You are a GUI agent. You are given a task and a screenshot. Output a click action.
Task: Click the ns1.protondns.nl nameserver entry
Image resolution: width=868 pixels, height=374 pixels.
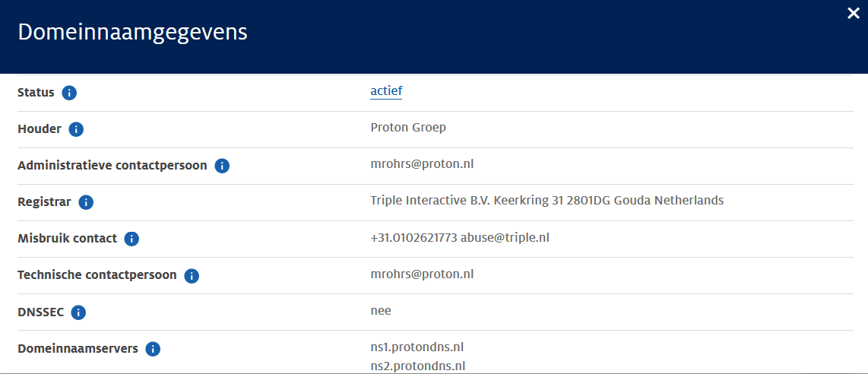(x=417, y=347)
